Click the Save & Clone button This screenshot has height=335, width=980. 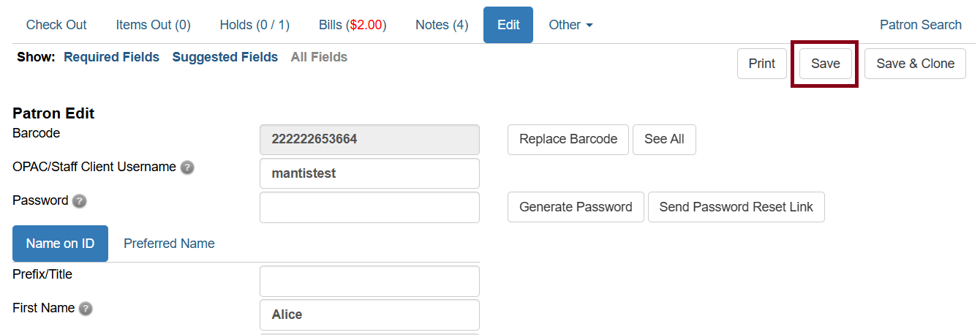915,64
